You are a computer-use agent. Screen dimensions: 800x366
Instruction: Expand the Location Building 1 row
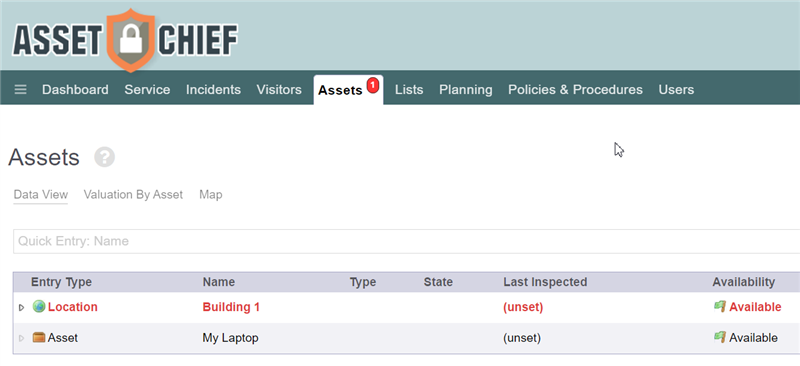point(21,307)
